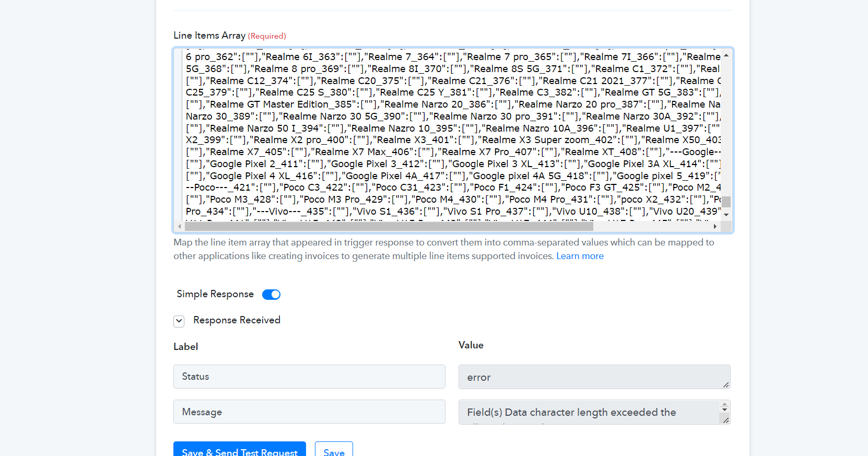This screenshot has height=456, width=868.
Task: Click the horizontal scrollbar right arrow
Action: [x=715, y=226]
